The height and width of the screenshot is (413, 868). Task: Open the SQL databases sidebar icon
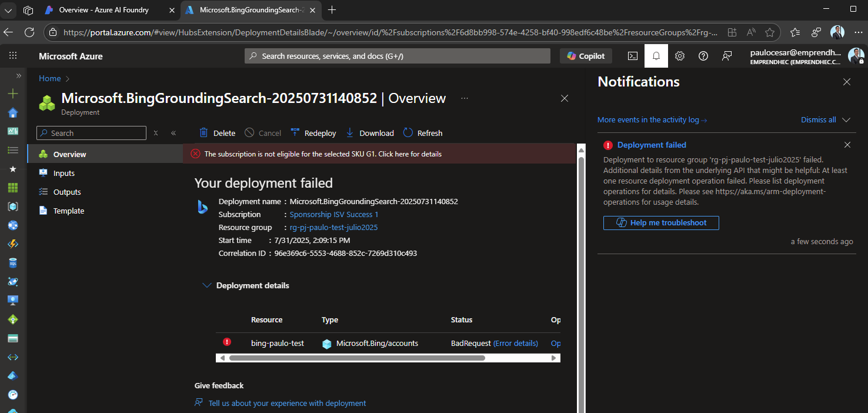(13, 263)
